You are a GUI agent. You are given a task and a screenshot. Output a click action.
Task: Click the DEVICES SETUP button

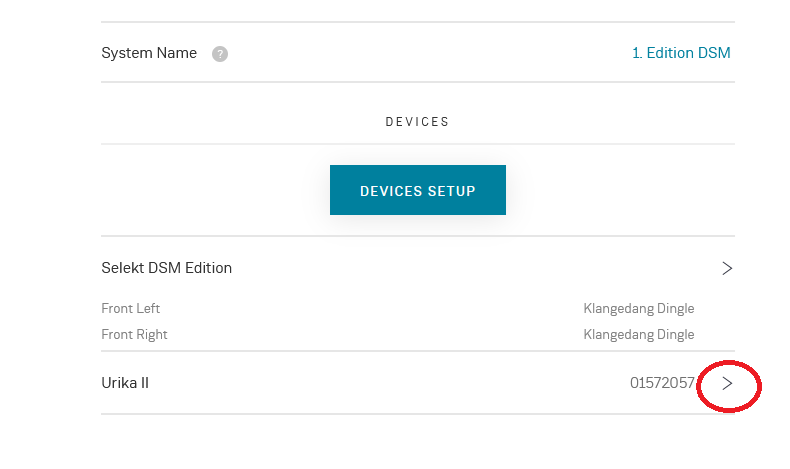tap(418, 190)
